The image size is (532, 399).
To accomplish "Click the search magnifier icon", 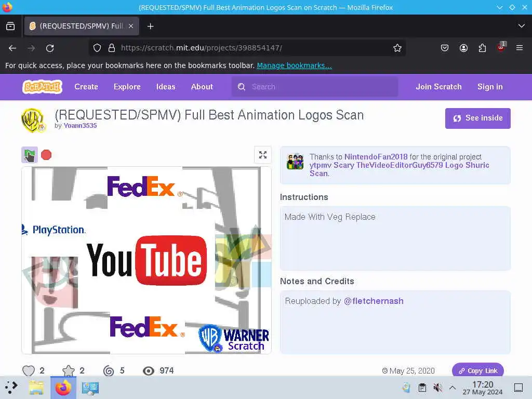I will (242, 87).
